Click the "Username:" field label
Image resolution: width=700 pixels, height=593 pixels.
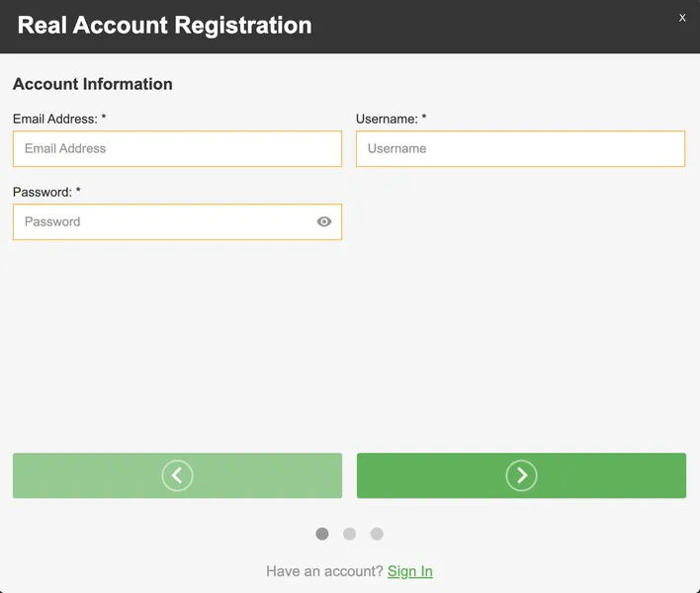[x=387, y=119]
